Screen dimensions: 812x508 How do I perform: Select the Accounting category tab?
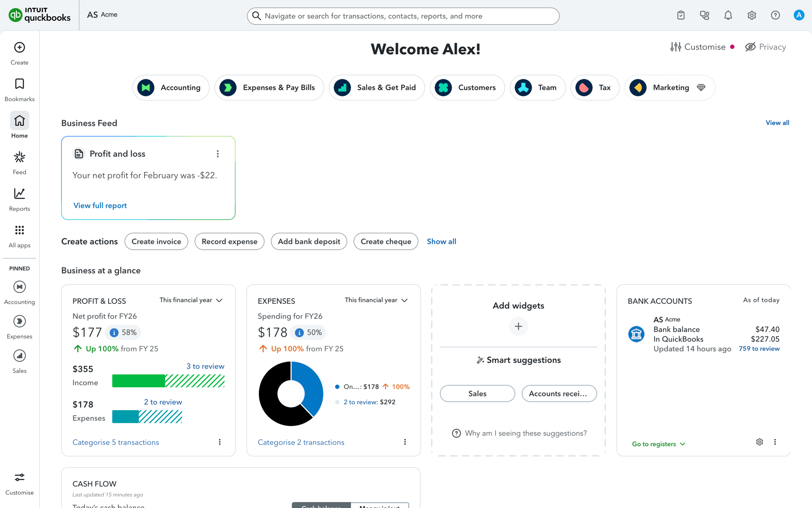pyautogui.click(x=171, y=88)
